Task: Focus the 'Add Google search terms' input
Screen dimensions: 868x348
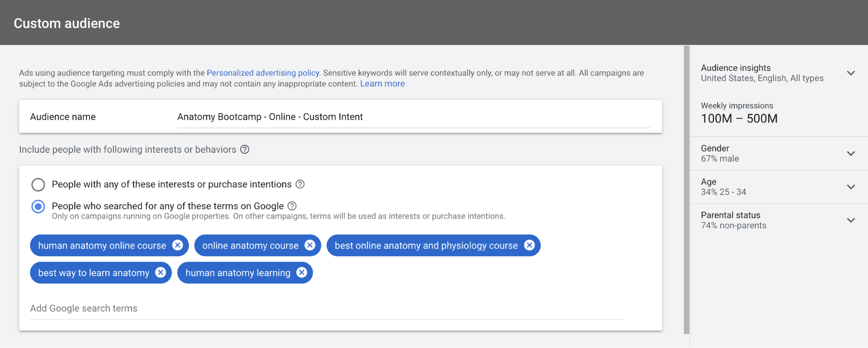Action: click(327, 309)
